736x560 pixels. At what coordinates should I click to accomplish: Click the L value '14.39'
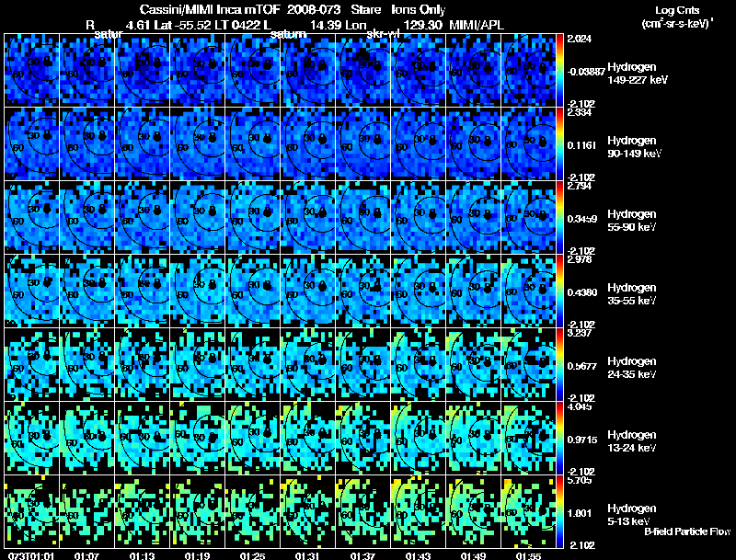coord(326,25)
